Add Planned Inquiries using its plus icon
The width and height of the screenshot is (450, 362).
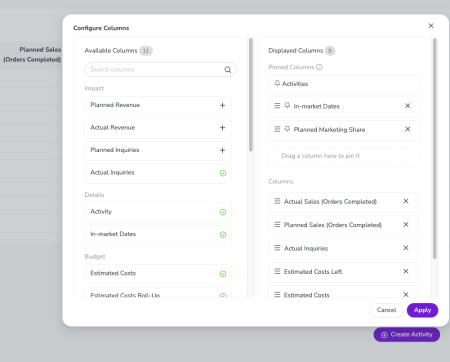[x=222, y=150]
